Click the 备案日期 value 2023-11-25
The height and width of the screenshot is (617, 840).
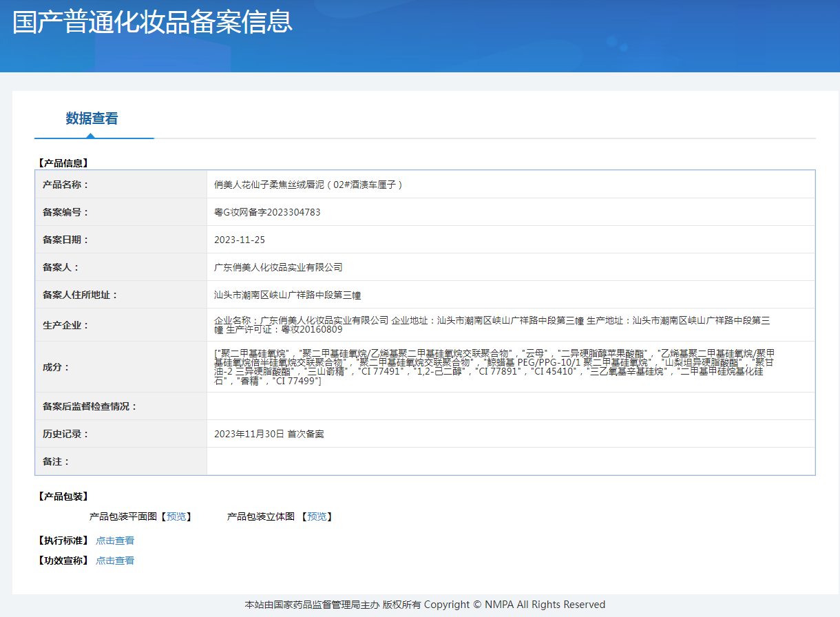(240, 240)
